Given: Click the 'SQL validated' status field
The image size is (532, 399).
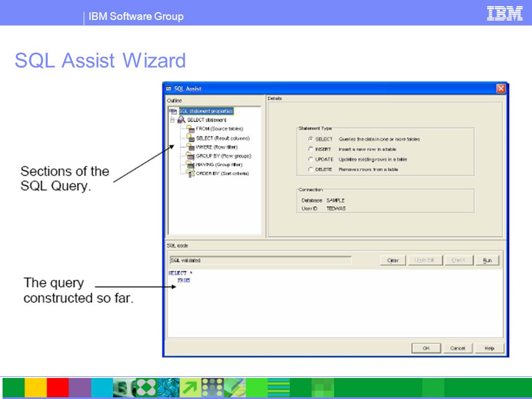Looking at the screenshot, I should pyautogui.click(x=260, y=260).
